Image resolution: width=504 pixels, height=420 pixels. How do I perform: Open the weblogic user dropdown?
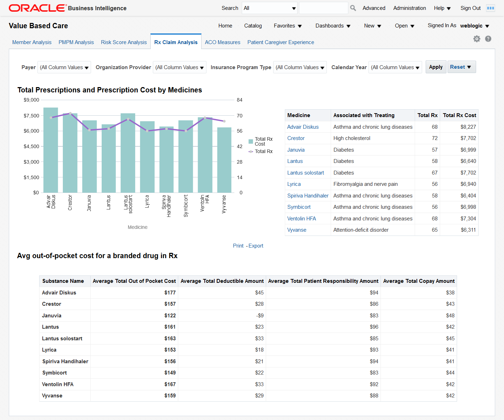tap(475, 26)
